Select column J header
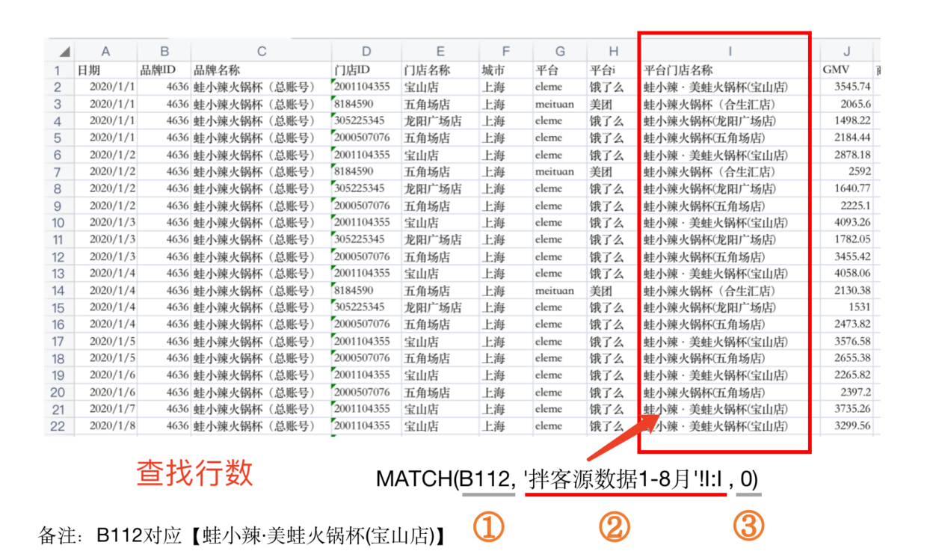The width and height of the screenshot is (927, 560). [x=846, y=52]
